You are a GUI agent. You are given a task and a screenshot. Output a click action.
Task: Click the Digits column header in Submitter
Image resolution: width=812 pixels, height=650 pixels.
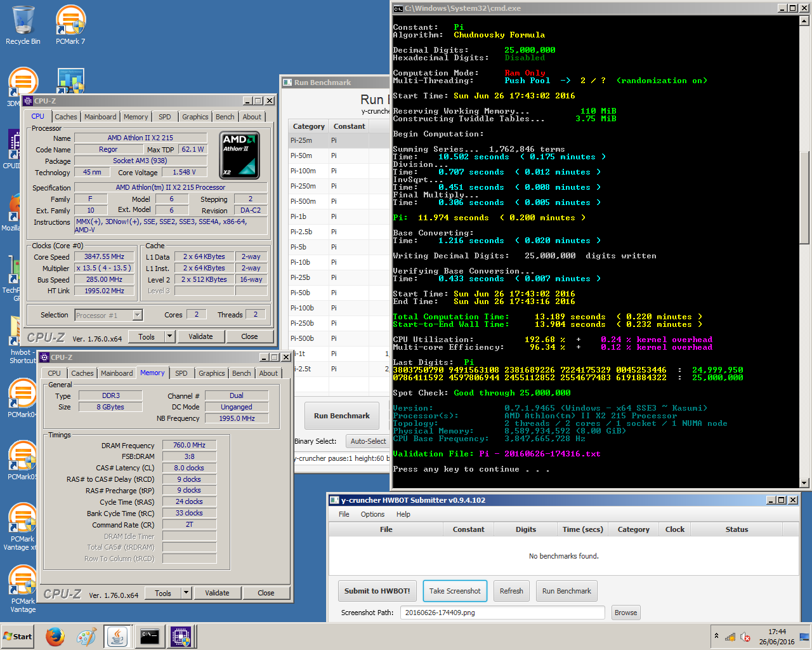click(x=526, y=529)
